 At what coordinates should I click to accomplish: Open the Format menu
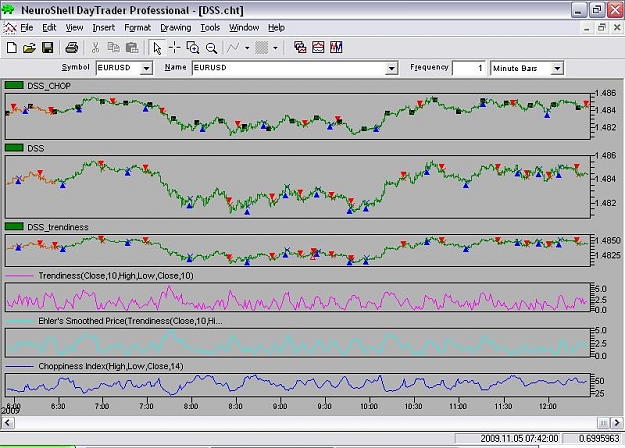point(138,28)
